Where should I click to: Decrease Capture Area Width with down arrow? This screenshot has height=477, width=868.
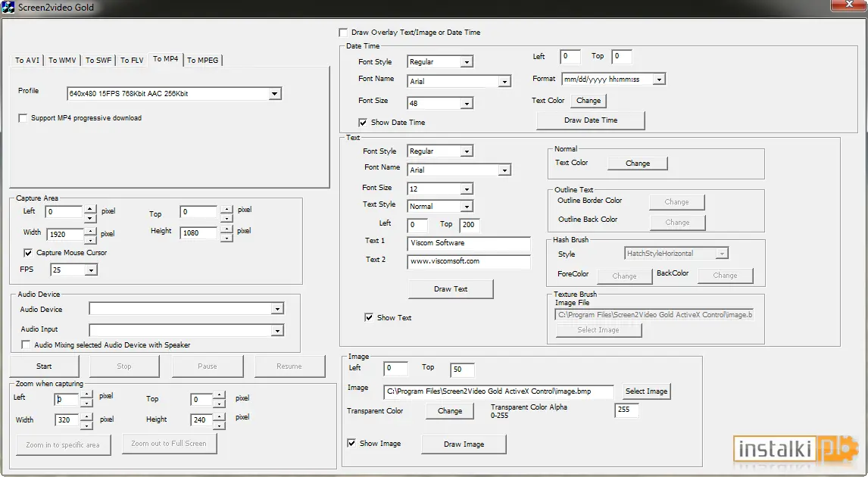90,240
